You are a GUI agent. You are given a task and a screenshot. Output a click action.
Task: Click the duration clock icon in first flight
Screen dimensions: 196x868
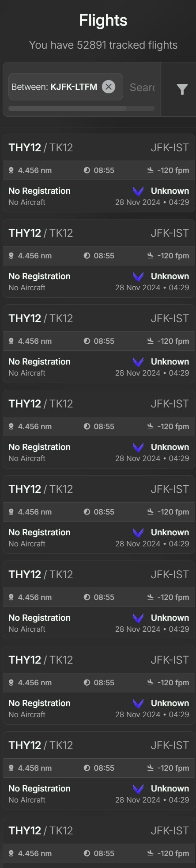[87, 170]
